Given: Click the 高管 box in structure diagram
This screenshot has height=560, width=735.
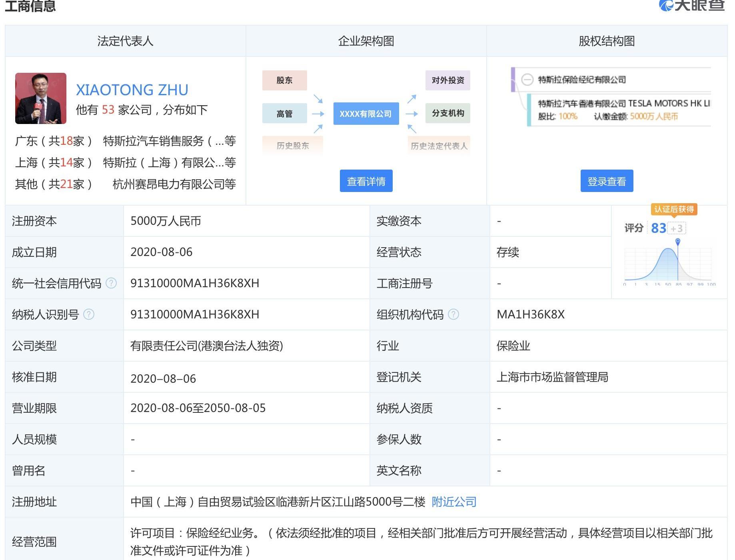Looking at the screenshot, I should (x=284, y=114).
